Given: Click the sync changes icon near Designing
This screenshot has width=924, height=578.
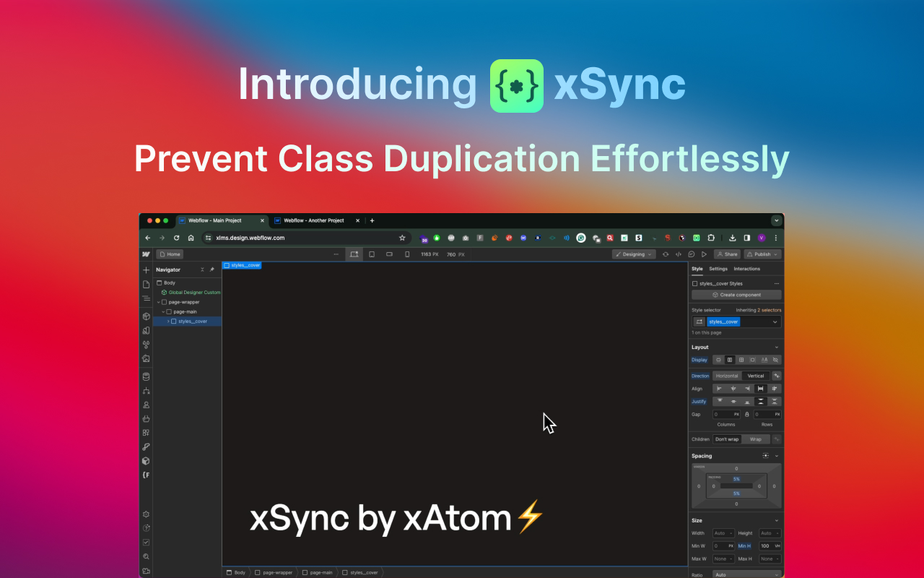Looking at the screenshot, I should [666, 254].
